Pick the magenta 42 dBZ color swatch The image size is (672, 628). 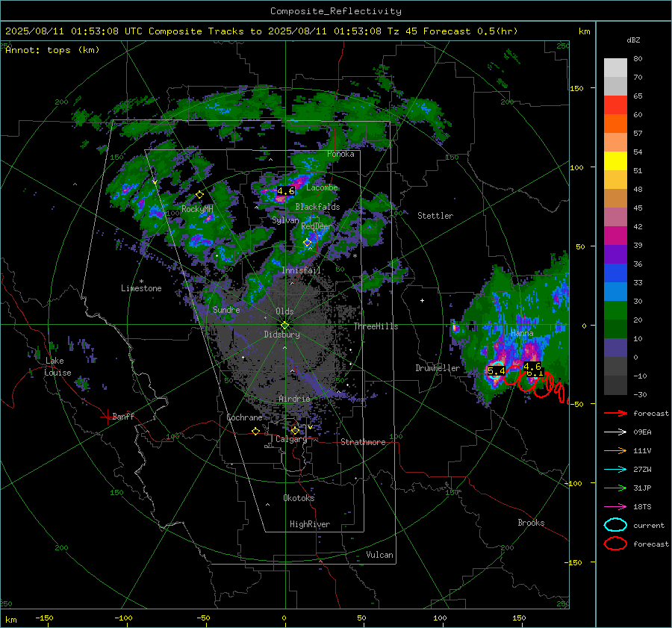615,236
